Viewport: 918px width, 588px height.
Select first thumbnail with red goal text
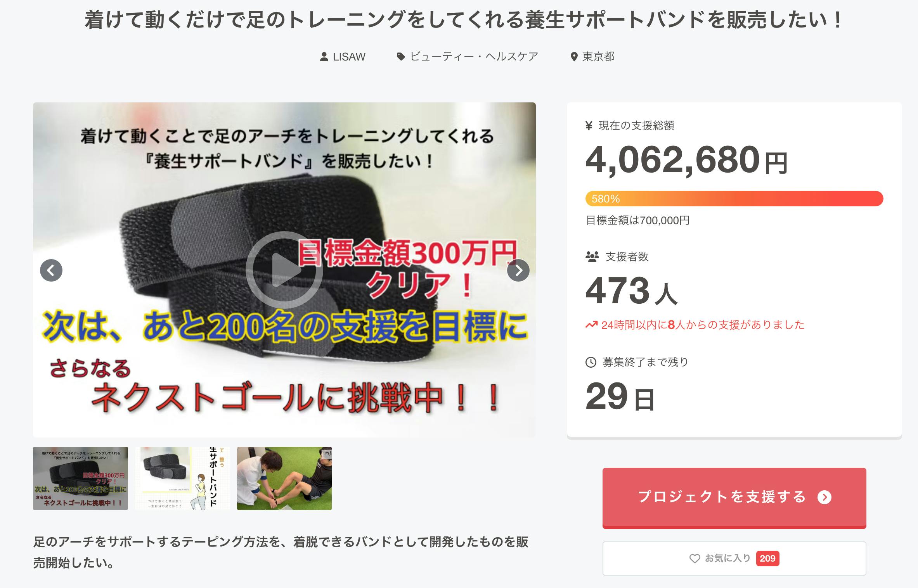coord(80,478)
